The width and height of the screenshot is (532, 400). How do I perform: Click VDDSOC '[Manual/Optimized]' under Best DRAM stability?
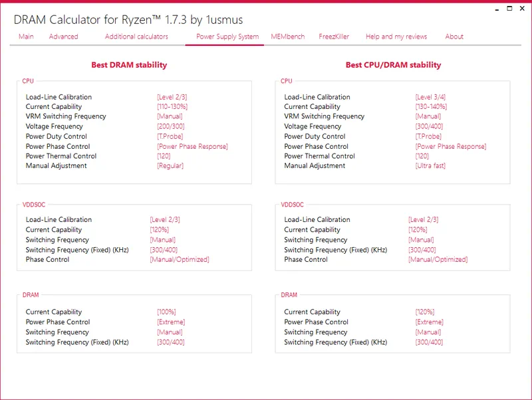click(180, 259)
